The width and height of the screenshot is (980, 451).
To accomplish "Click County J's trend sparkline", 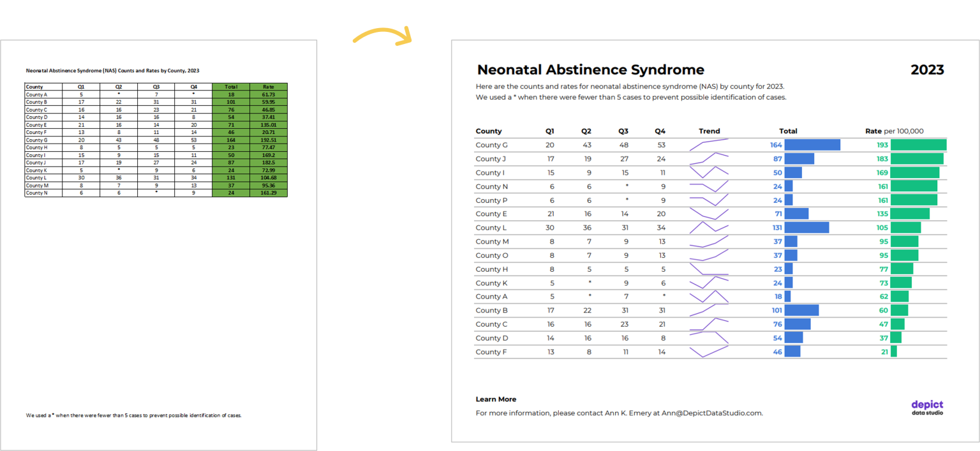I will coord(709,158).
